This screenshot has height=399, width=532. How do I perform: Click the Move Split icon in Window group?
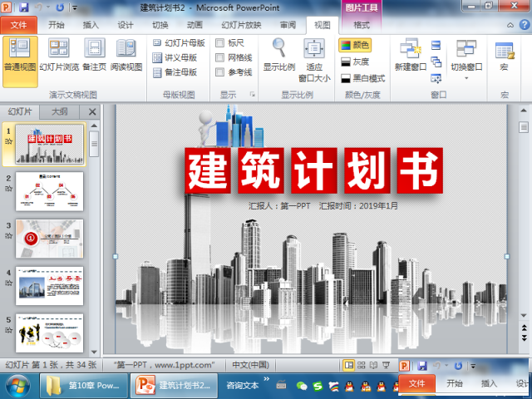tap(436, 79)
